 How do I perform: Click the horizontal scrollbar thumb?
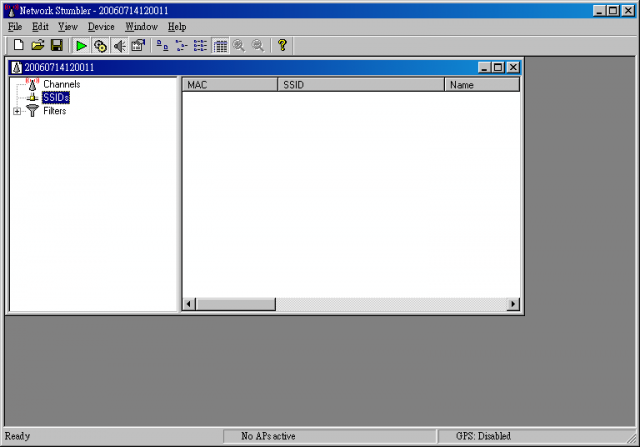pyautogui.click(x=236, y=304)
